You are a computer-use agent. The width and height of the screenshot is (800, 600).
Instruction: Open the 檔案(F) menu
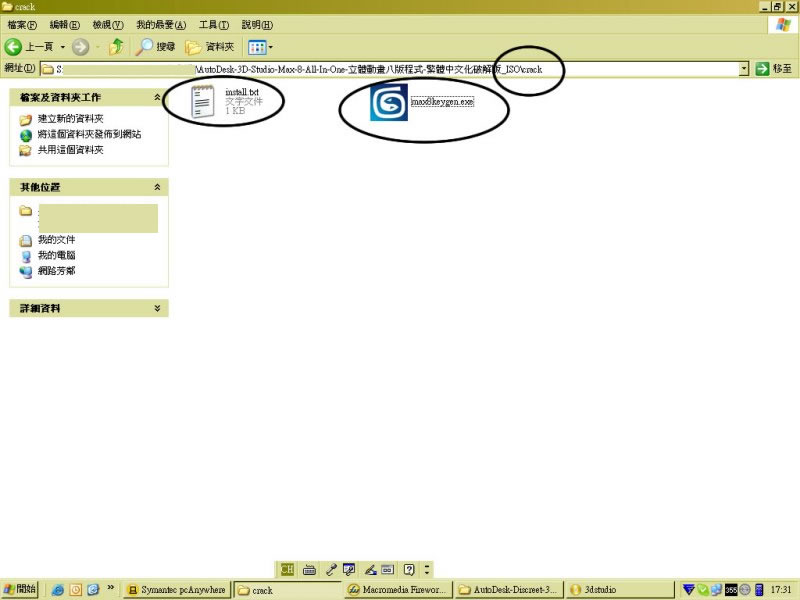coord(22,24)
